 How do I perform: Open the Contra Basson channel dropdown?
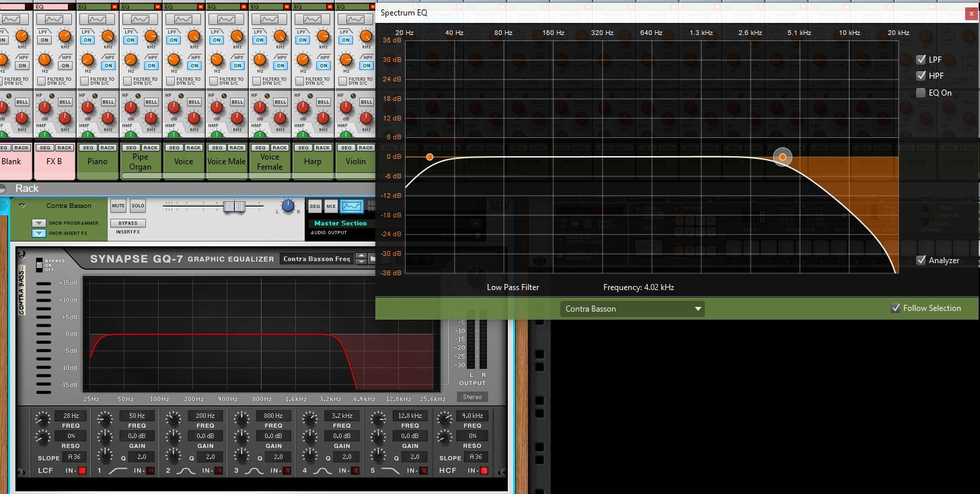(x=632, y=309)
